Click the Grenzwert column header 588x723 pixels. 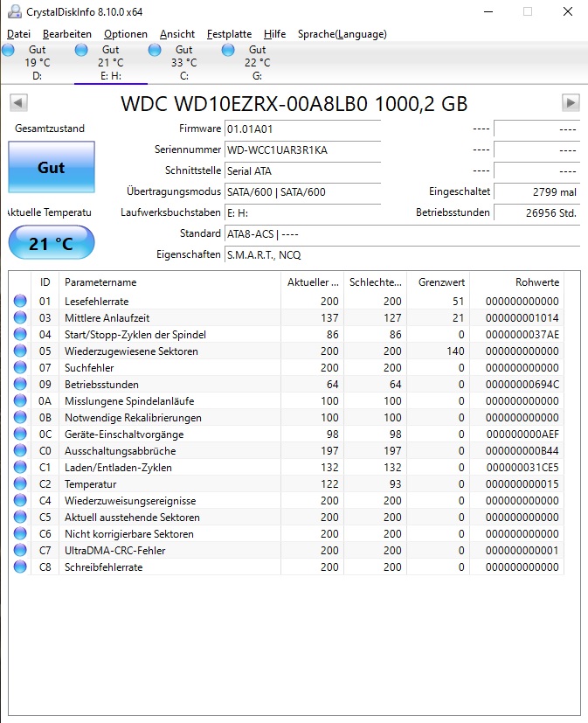pos(438,282)
